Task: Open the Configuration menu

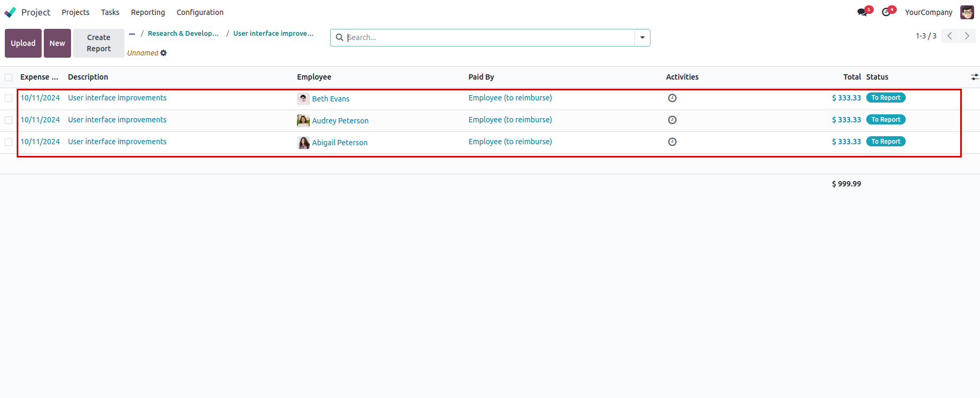Action: point(200,12)
